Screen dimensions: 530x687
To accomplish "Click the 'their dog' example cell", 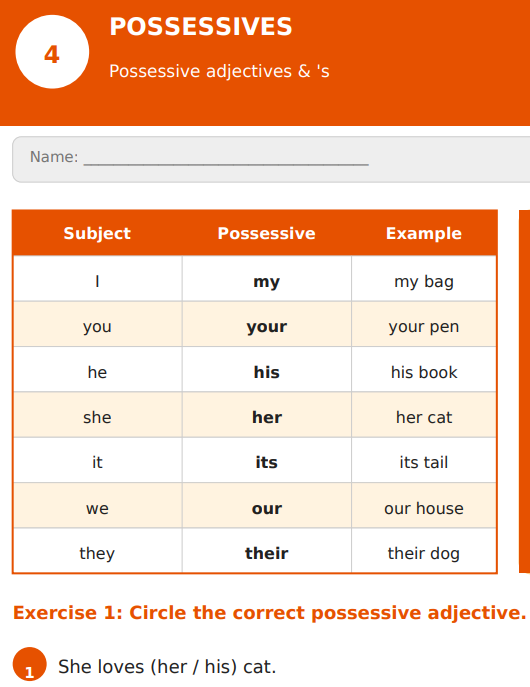I will [424, 551].
